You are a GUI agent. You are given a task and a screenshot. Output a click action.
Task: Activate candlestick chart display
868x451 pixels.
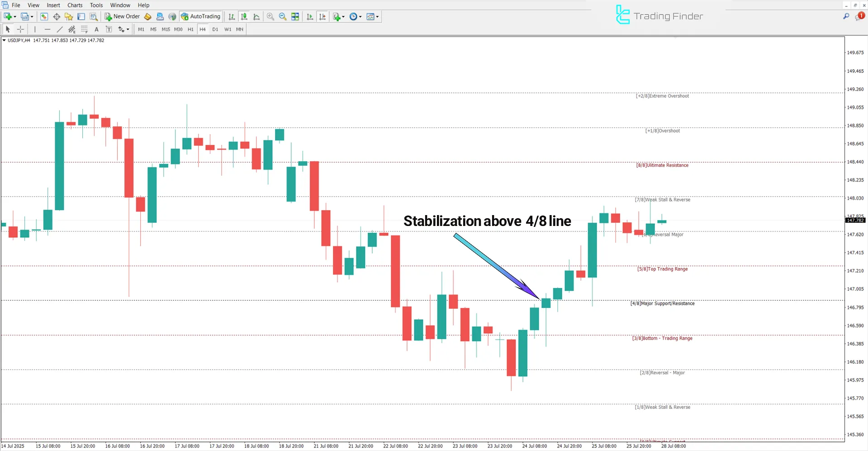pos(244,16)
